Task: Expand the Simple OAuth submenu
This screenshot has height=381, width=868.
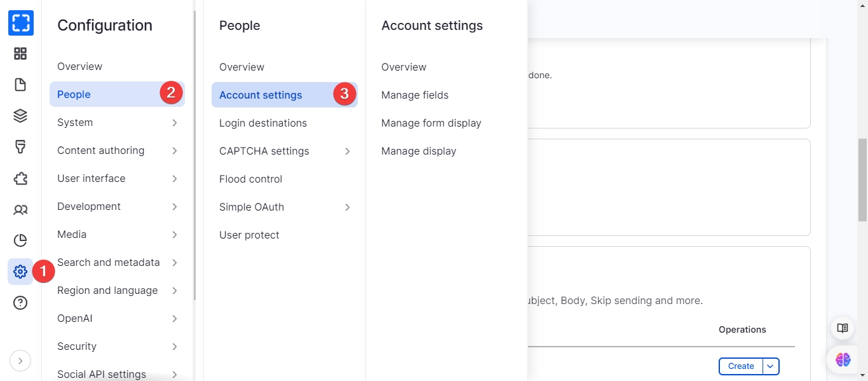Action: (x=347, y=207)
